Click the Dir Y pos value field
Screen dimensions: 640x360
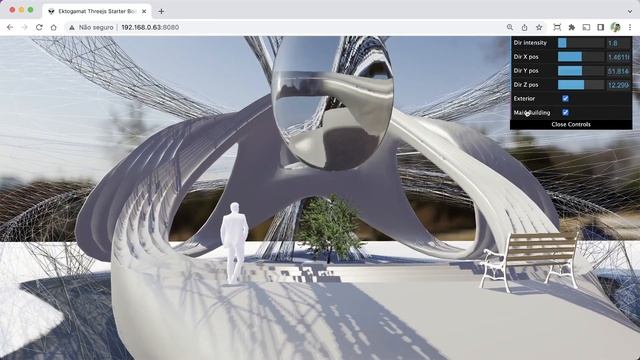point(618,71)
